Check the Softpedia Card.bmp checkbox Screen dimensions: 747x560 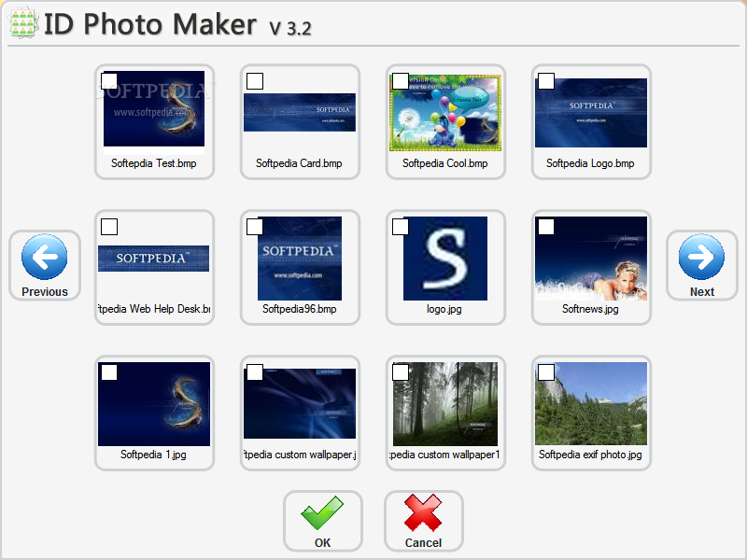click(x=255, y=81)
